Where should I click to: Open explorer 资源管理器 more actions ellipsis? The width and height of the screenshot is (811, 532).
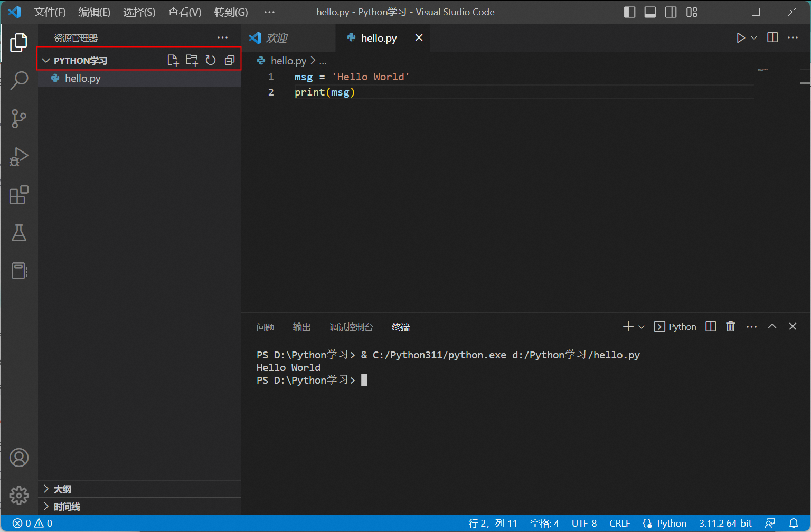click(223, 37)
